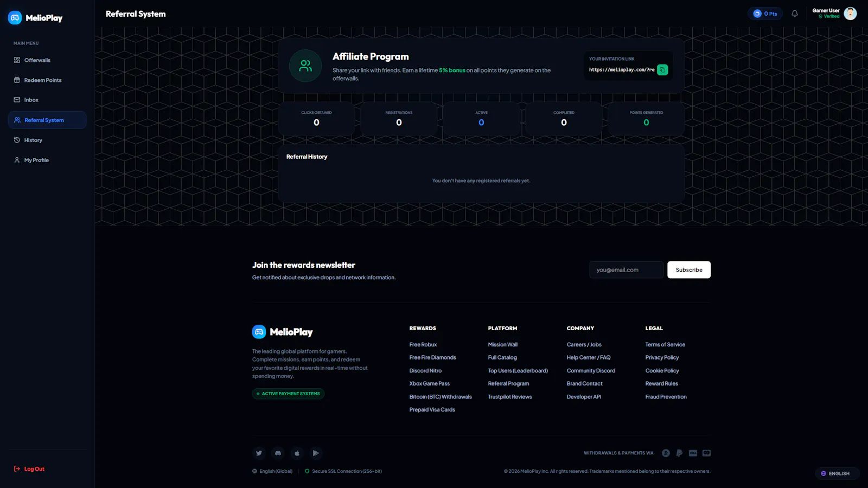This screenshot has height=488, width=868.
Task: Click the Active stat card
Action: (481, 118)
